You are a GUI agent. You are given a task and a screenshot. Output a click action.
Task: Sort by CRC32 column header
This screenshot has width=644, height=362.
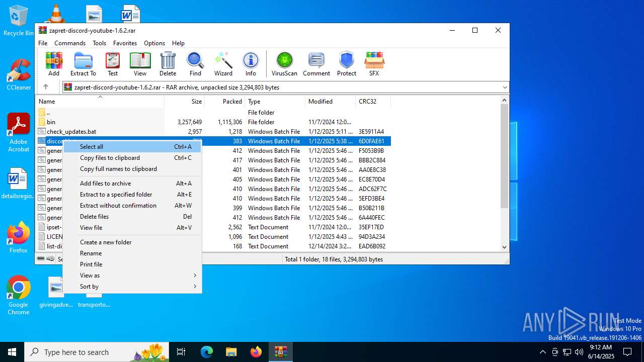point(373,101)
